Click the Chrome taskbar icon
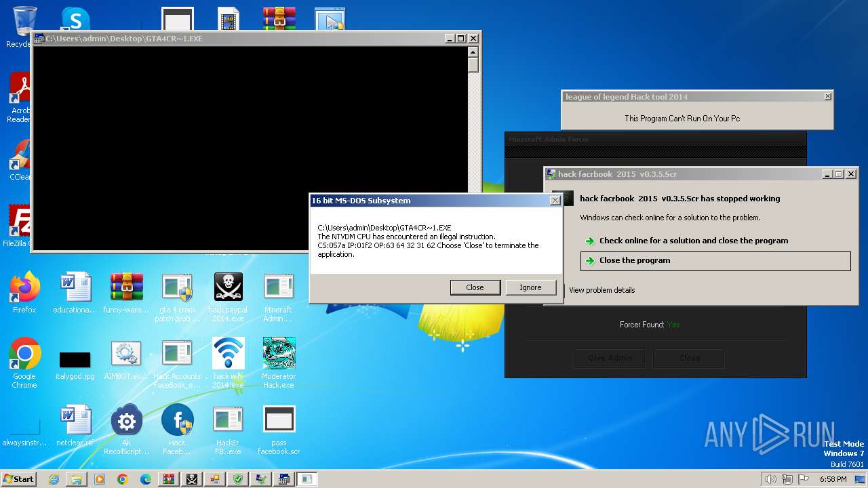Screen dimensions: 868x488 [123, 479]
